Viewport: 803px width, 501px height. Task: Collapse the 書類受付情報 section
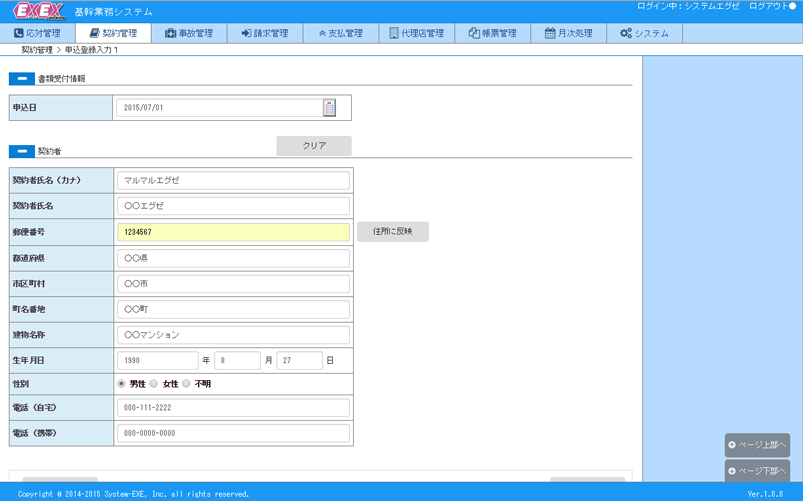pyautogui.click(x=22, y=78)
